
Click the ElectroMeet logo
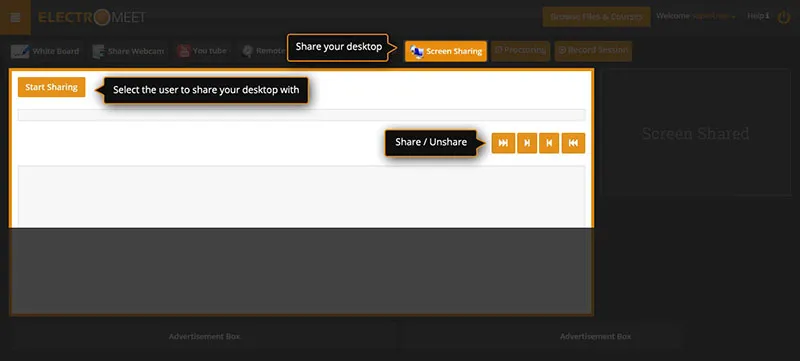point(92,17)
